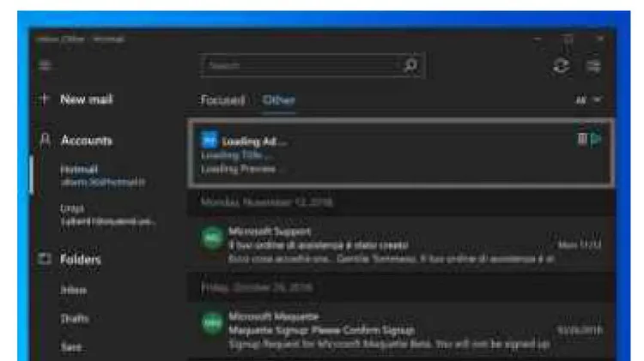Open the Loading Ad message
This screenshot has height=361, width=644.
pyautogui.click(x=401, y=153)
